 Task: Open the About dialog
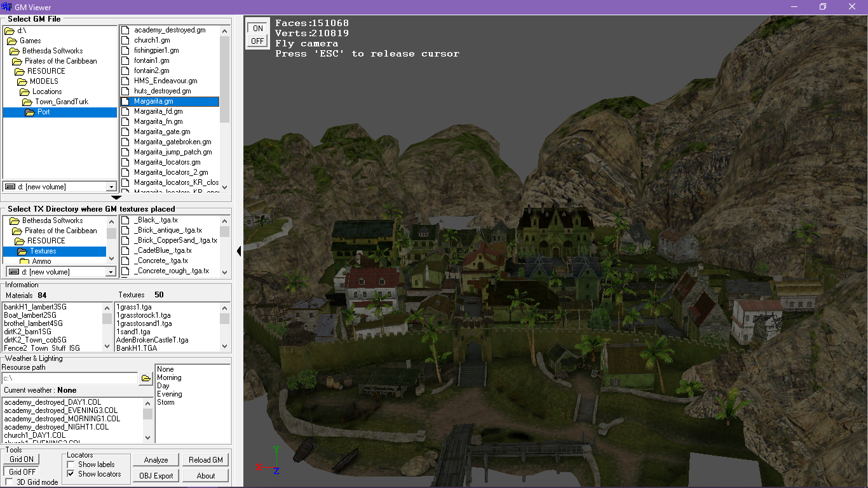click(206, 475)
